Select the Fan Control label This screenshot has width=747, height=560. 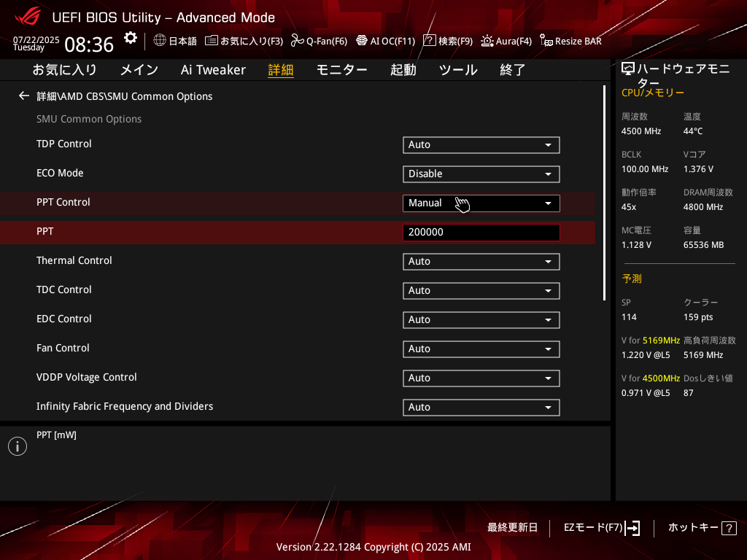tap(63, 348)
